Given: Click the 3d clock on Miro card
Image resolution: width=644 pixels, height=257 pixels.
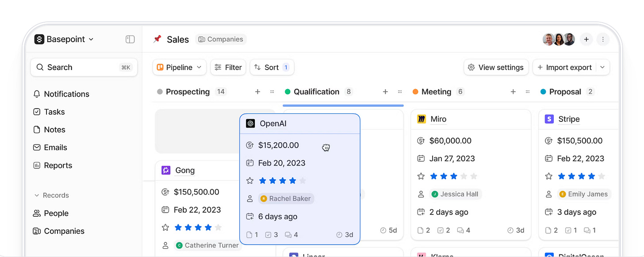Looking at the screenshot, I should point(516,230).
